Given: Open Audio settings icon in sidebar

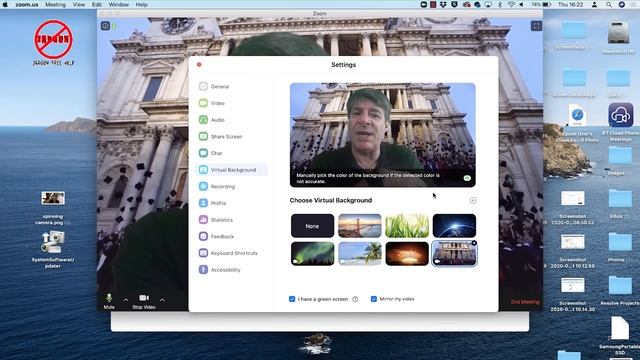Looking at the screenshot, I should click(x=203, y=120).
